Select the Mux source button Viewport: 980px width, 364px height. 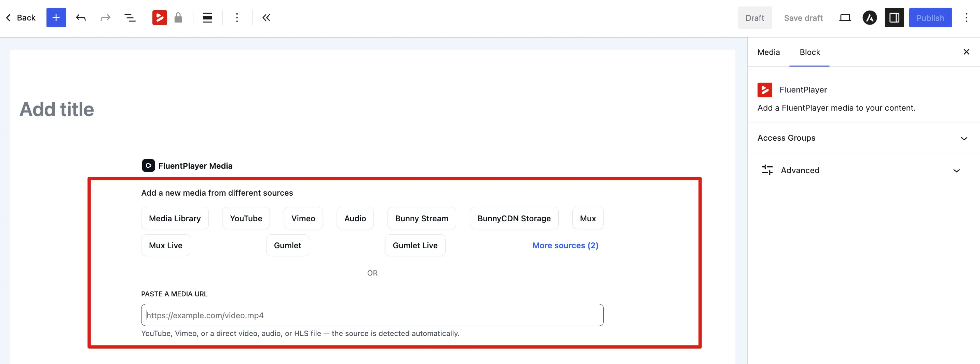588,218
